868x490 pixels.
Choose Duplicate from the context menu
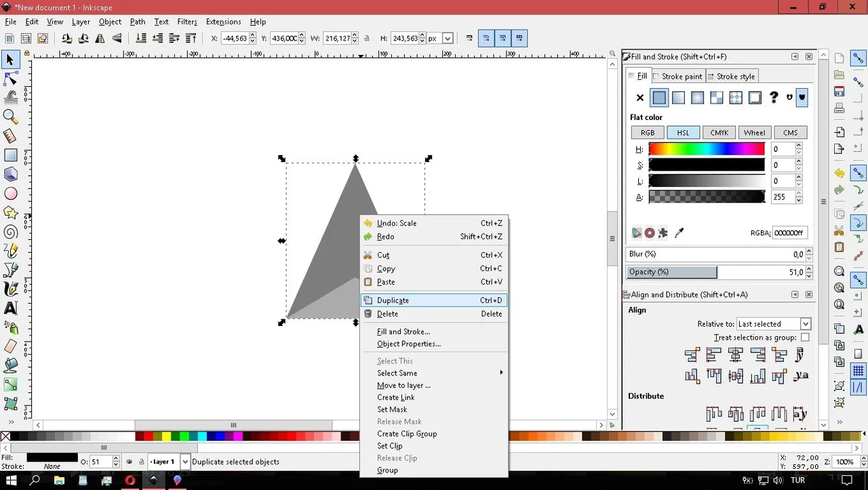(x=434, y=300)
